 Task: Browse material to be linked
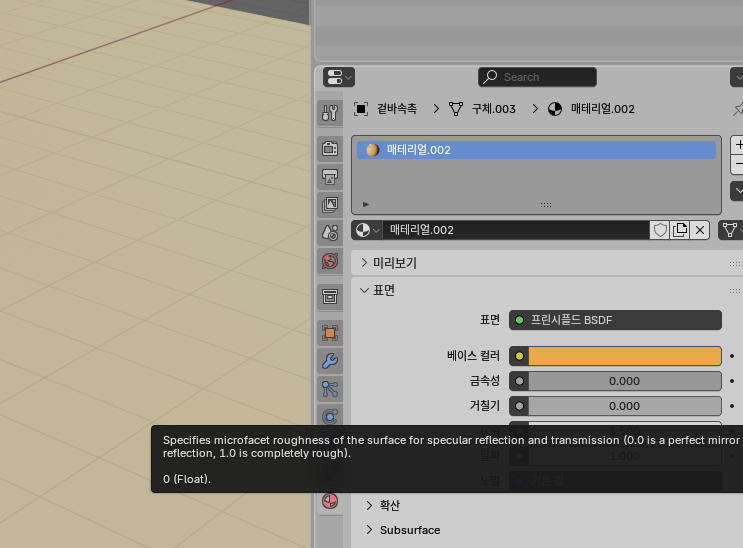(x=368, y=230)
